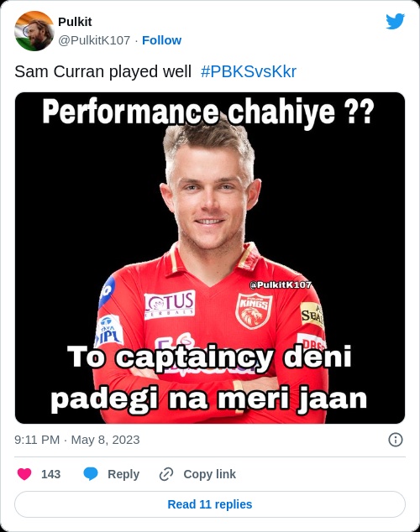Click the Copy link text
Screen dimensions: 420x532
[x=209, y=474]
